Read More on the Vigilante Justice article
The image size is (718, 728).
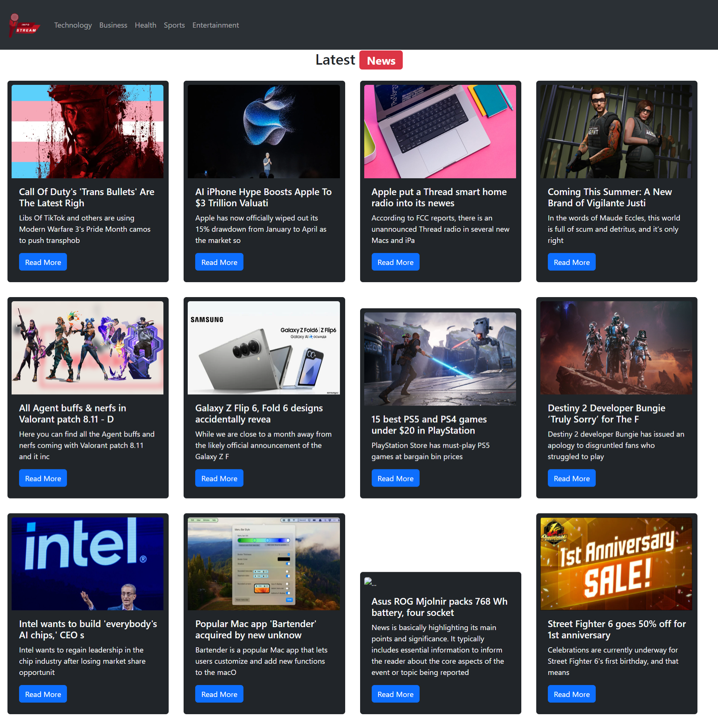click(572, 262)
